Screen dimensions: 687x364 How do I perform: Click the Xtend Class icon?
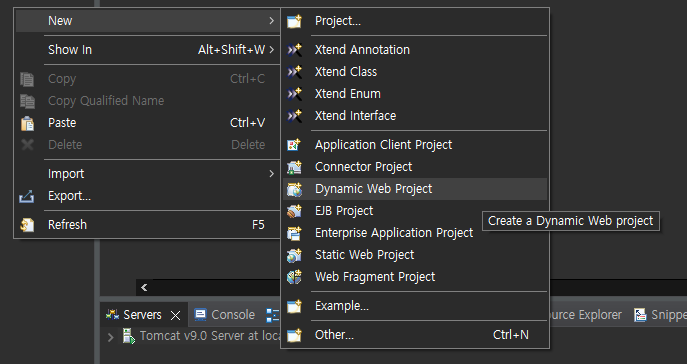tap(294, 72)
